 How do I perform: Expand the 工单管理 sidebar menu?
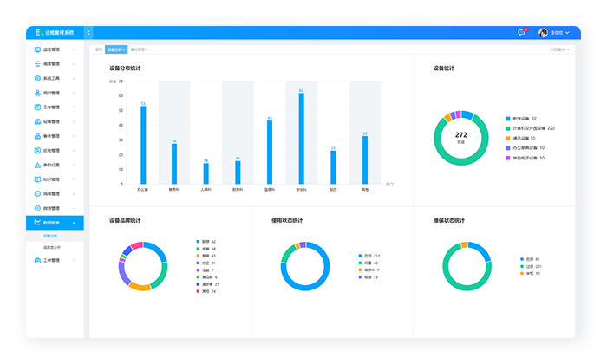pyautogui.click(x=54, y=260)
